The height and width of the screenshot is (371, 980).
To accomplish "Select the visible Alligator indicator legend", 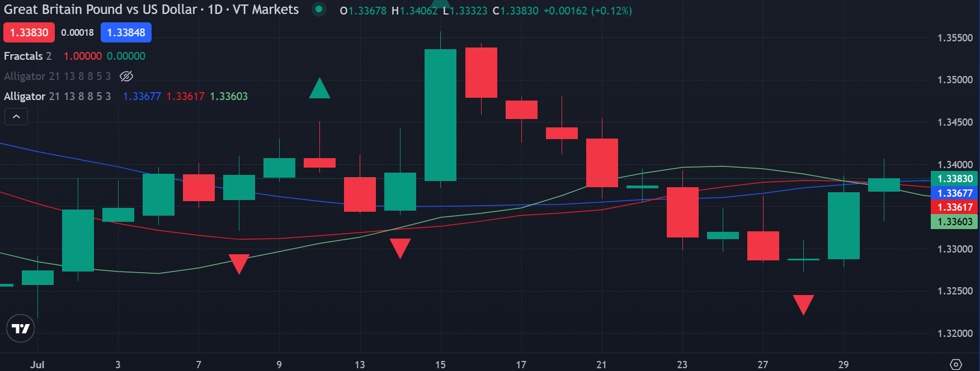I will click(58, 96).
